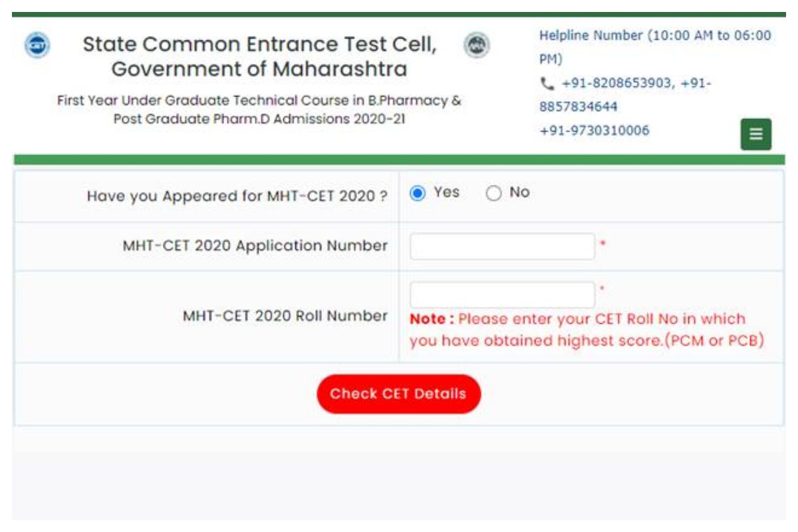Click the Maharashtra government emblem icon
The image size is (798, 532).
(475, 45)
